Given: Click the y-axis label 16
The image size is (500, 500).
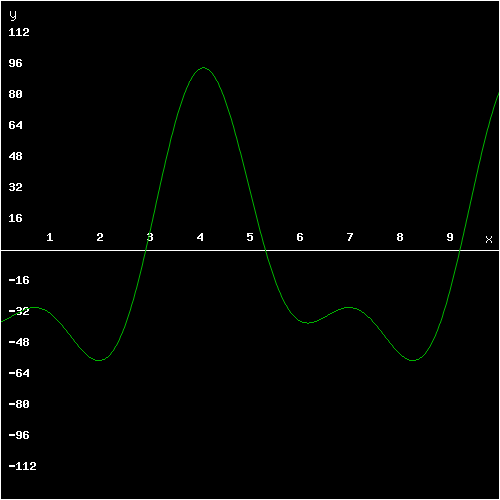Looking at the screenshot, I should pyautogui.click(x=16, y=218).
